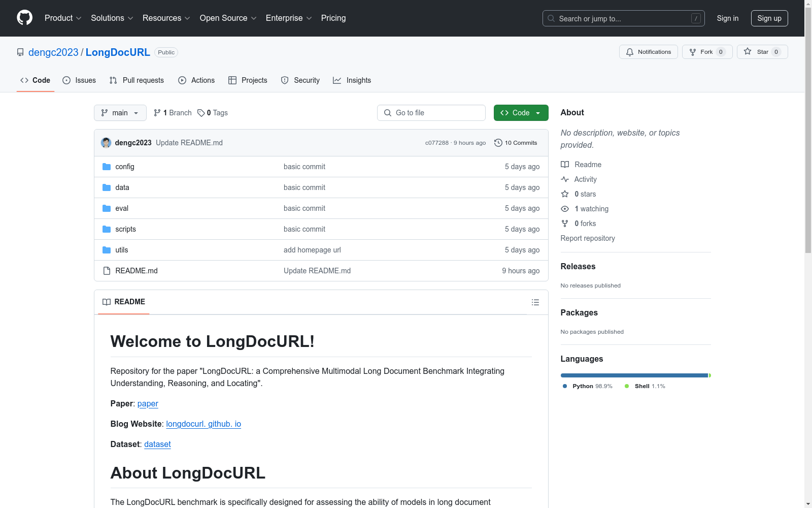Click the history clock icon next to 10 Commits
Screen dimensions: 812x508
click(x=498, y=143)
